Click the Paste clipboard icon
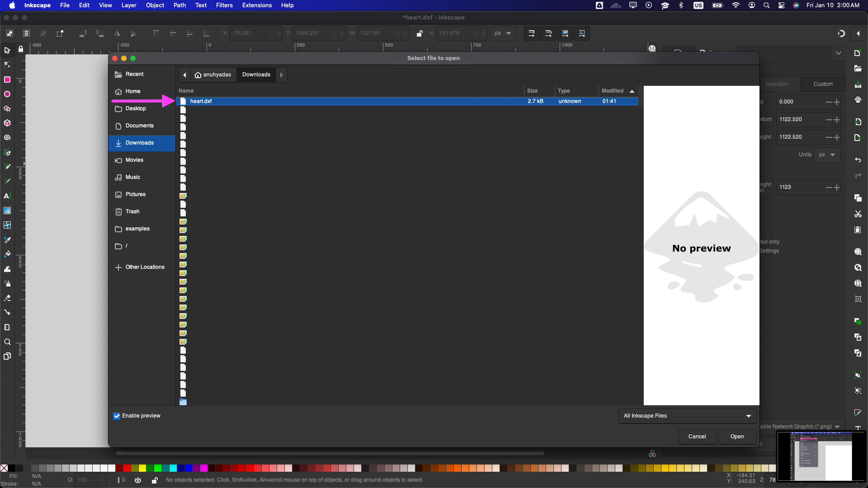The image size is (868, 488). pos(858,230)
